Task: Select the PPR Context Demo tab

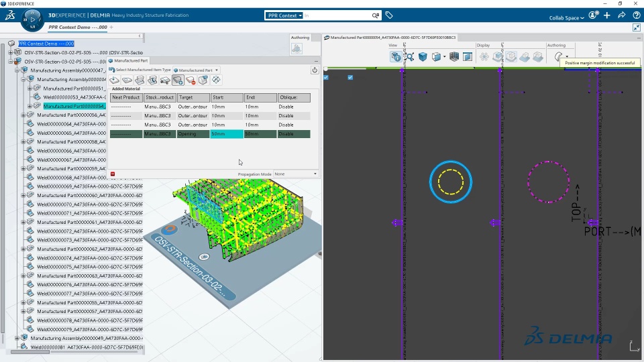Action: [x=78, y=27]
